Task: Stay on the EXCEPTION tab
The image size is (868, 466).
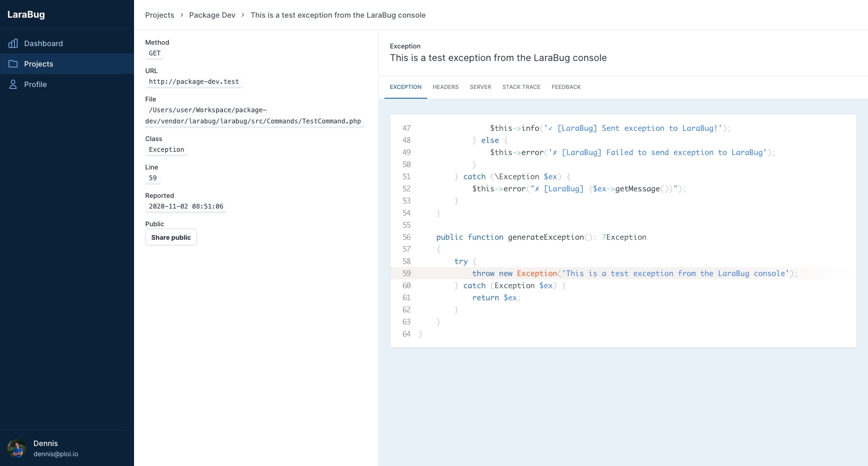Action: [405, 87]
